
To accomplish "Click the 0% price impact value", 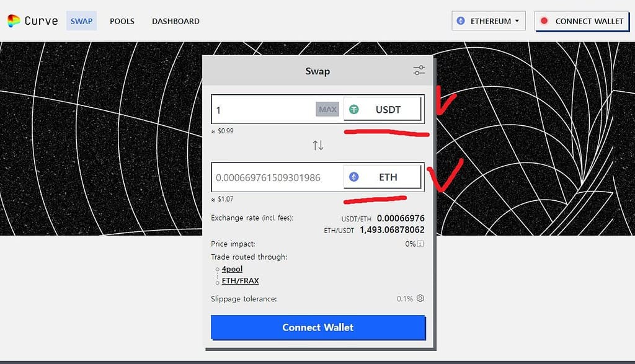I will (x=411, y=244).
